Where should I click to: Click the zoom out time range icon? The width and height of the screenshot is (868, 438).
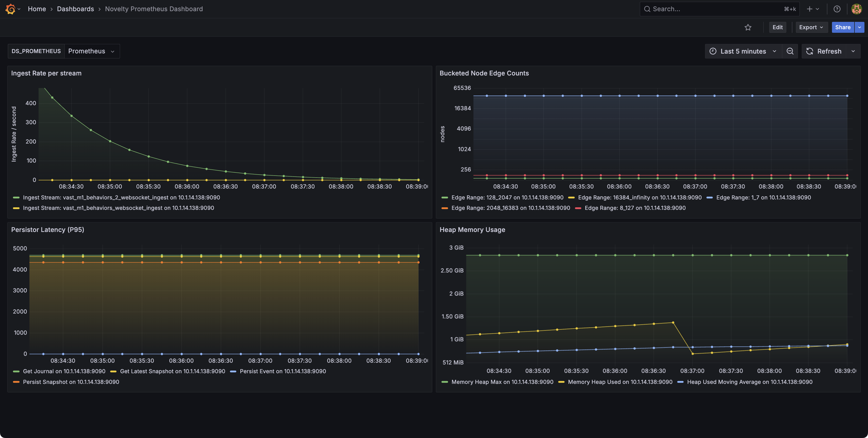coord(790,51)
